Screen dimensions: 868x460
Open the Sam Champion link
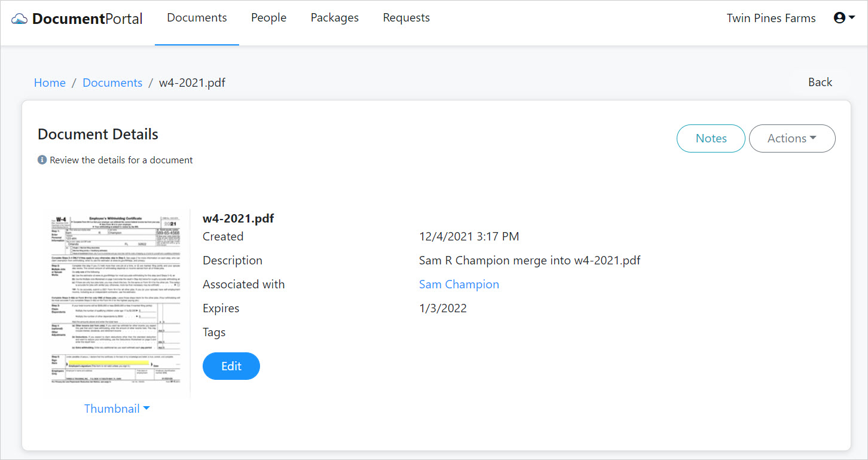point(459,284)
